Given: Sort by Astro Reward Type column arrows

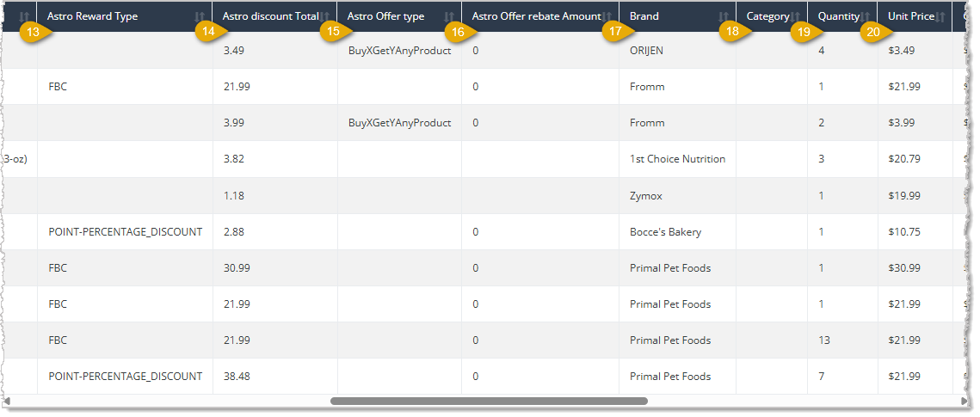Looking at the screenshot, I should [x=200, y=17].
